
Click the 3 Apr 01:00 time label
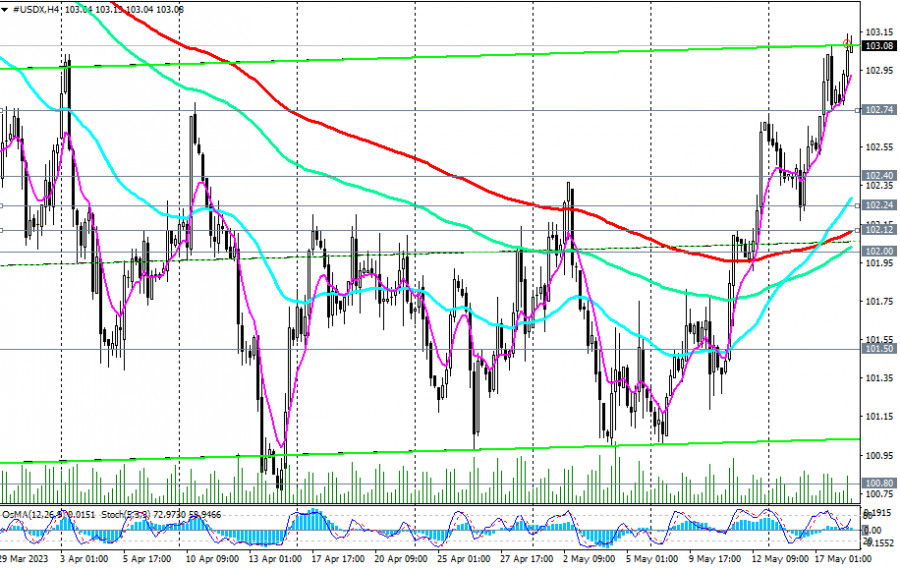83,559
